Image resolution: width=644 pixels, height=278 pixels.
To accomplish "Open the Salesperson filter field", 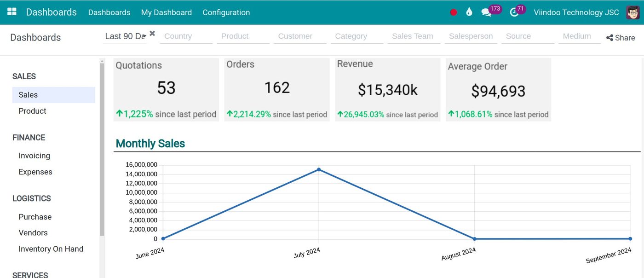I will 471,36.
